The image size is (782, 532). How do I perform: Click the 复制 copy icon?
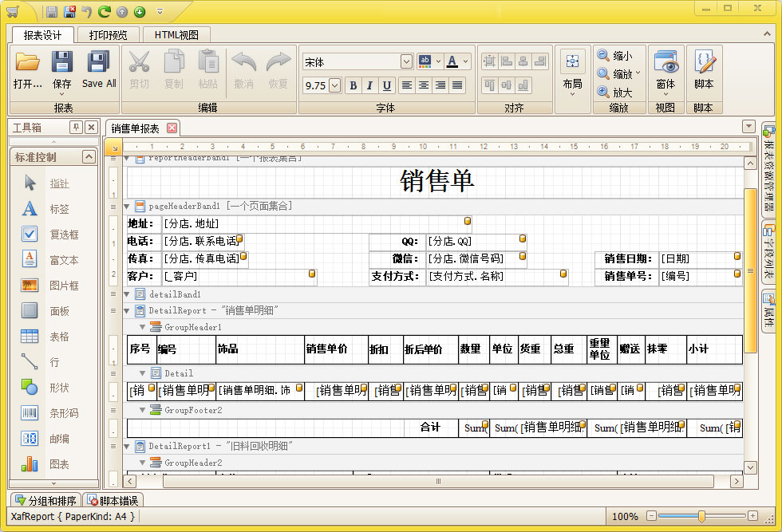pos(174,62)
